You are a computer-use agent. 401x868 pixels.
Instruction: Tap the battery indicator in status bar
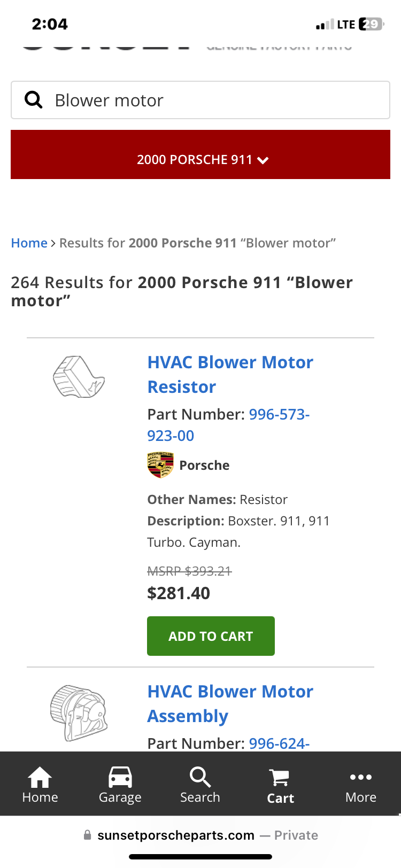click(x=371, y=24)
